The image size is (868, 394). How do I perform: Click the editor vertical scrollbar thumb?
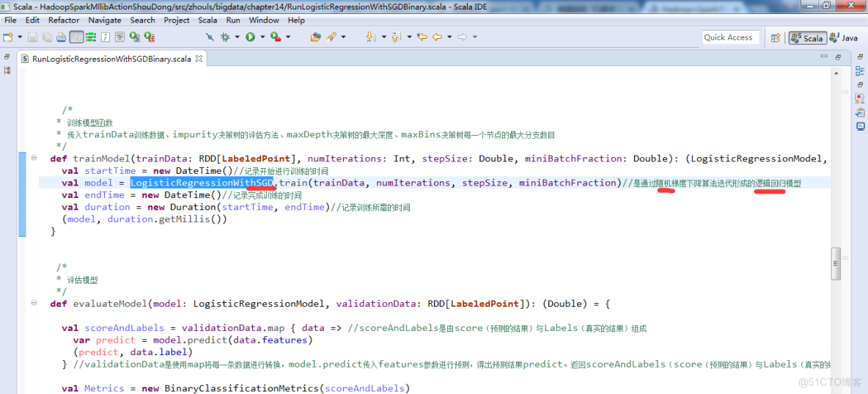click(x=836, y=265)
